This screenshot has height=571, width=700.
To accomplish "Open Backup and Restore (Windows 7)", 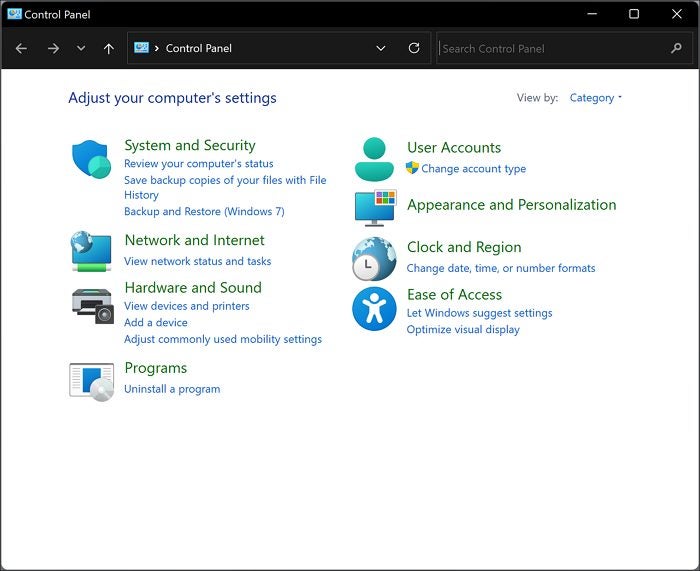I will click(x=204, y=212).
